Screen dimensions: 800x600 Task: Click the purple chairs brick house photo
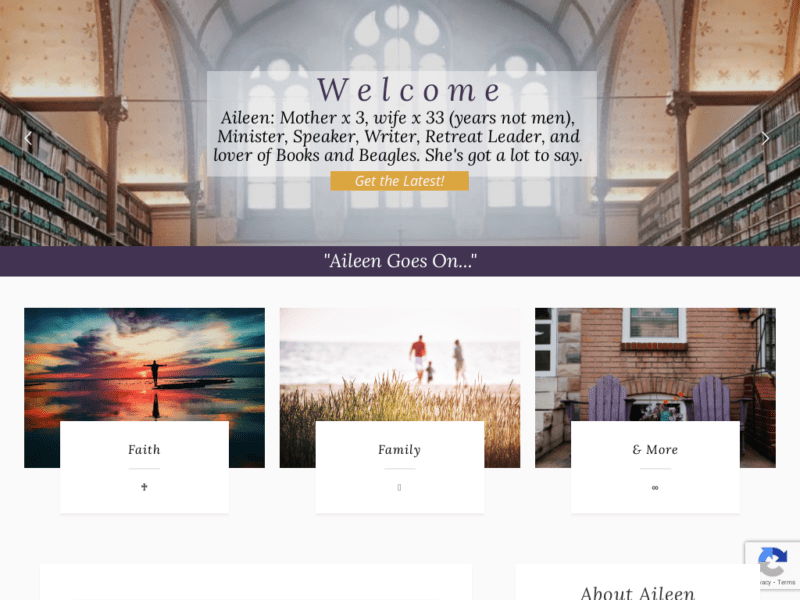point(655,365)
